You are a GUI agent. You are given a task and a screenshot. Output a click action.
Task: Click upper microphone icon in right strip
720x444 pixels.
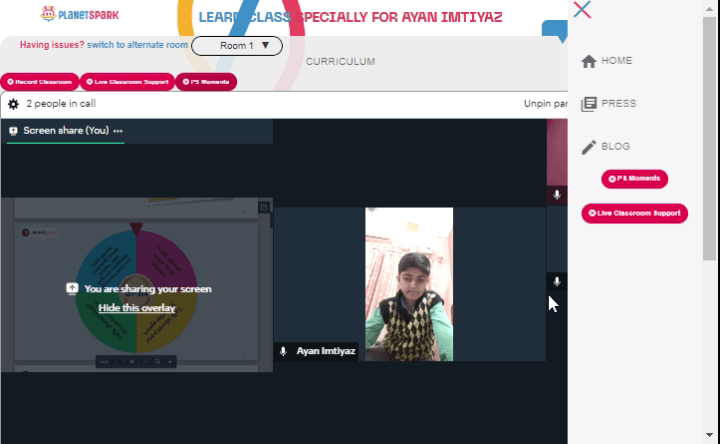tap(557, 195)
